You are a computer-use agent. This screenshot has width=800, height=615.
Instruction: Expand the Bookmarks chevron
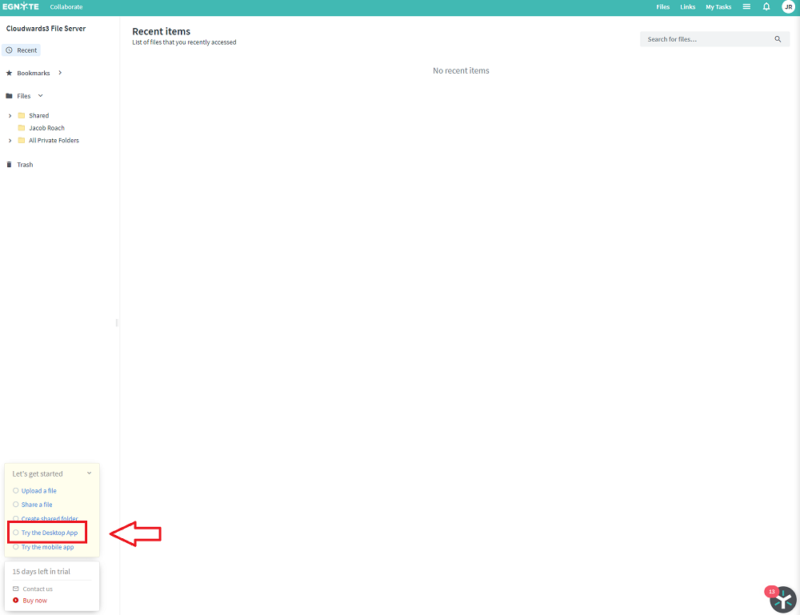pyautogui.click(x=60, y=73)
